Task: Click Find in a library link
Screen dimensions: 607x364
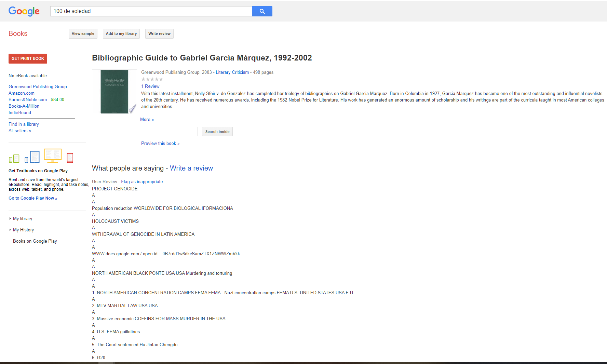Action: coord(24,124)
